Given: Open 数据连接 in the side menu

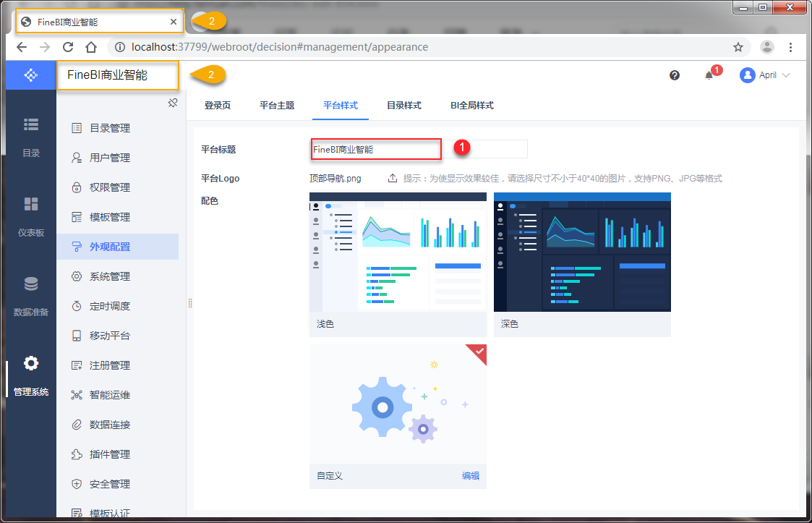Looking at the screenshot, I should click(118, 425).
